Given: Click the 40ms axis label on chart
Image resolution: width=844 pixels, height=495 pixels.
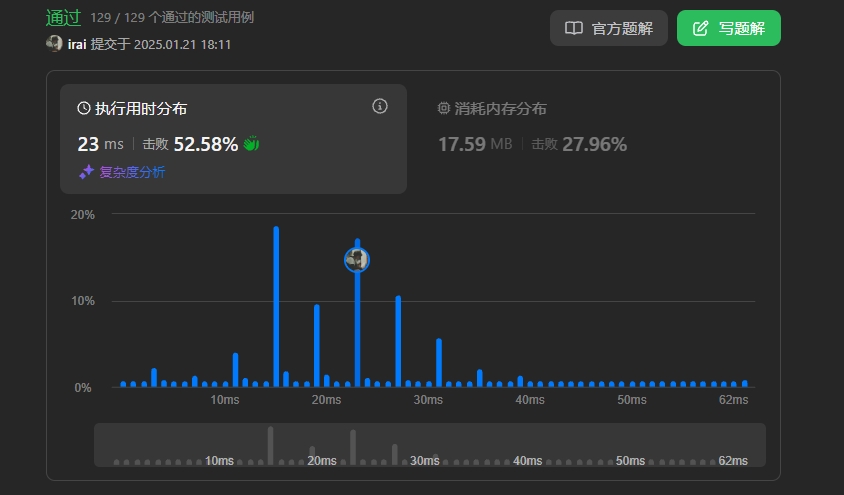Looking at the screenshot, I should 530,400.
